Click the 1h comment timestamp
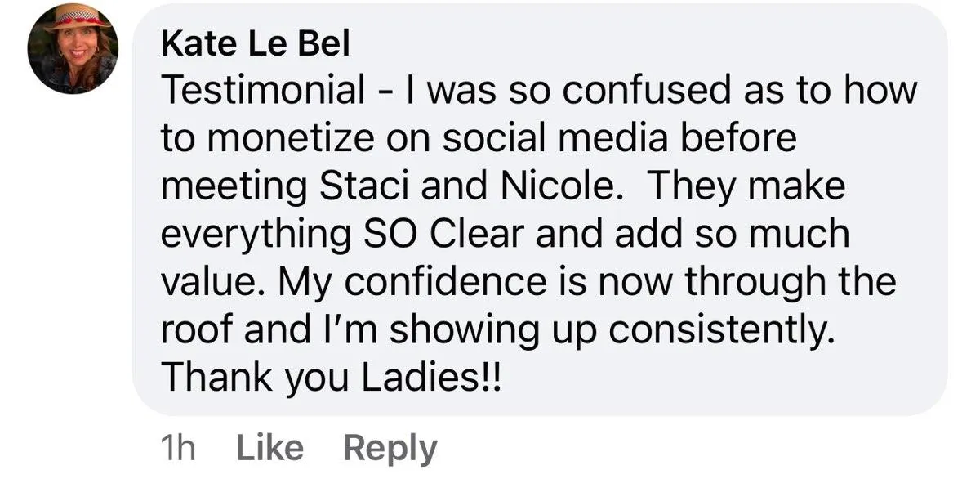 pos(179,448)
